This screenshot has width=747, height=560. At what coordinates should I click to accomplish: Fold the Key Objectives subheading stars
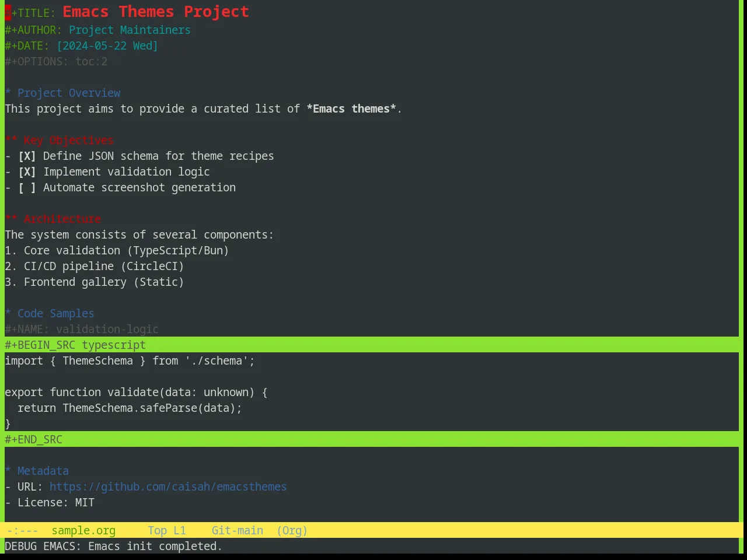11,141
